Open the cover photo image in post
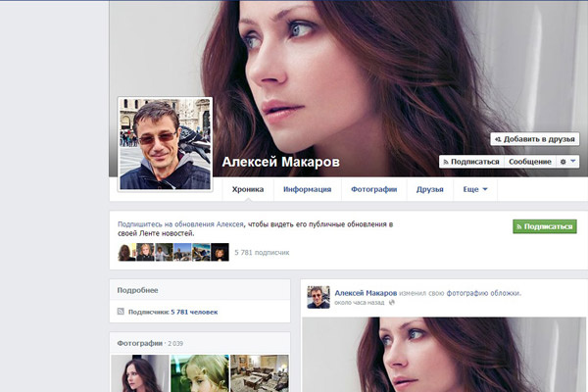This screenshot has height=392, width=588. coord(444,355)
